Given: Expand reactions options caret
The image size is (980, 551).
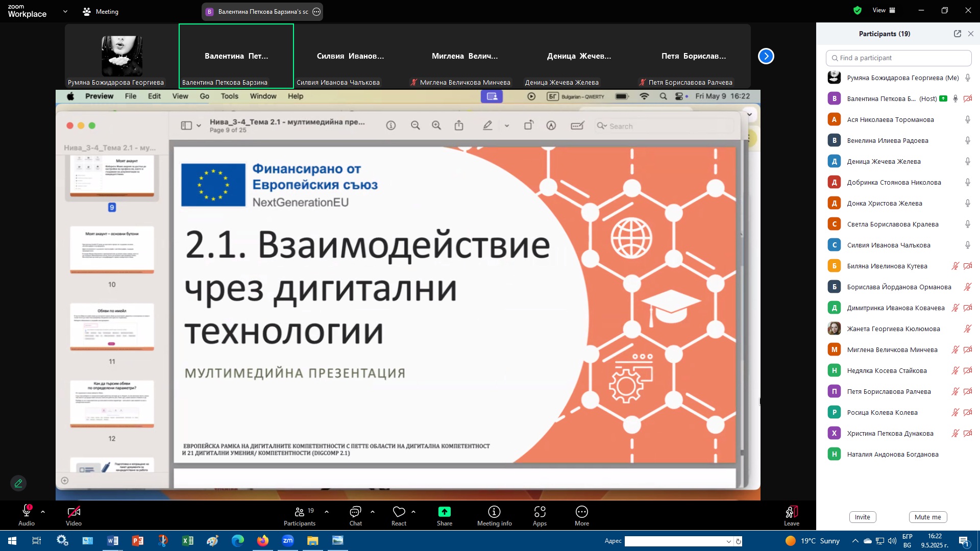Looking at the screenshot, I should tap(413, 511).
